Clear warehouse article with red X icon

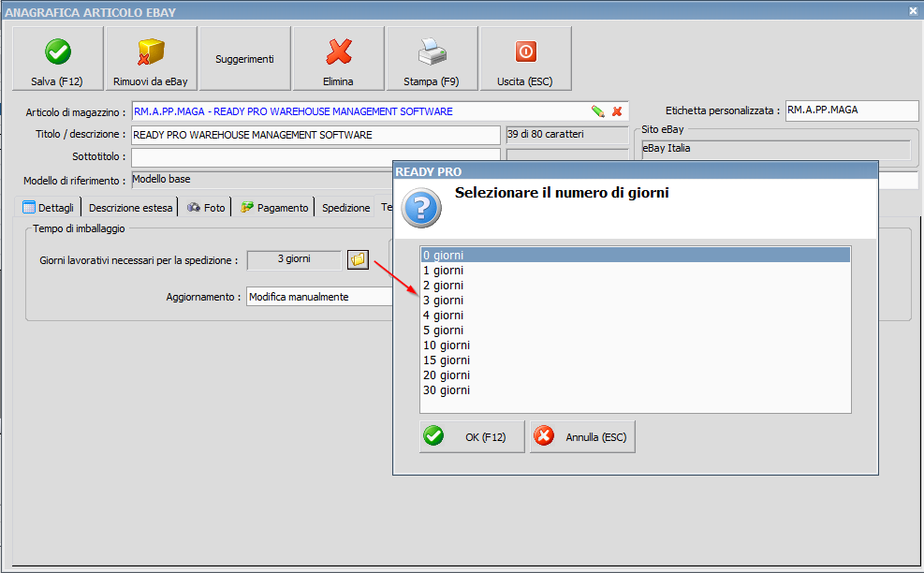(x=617, y=111)
